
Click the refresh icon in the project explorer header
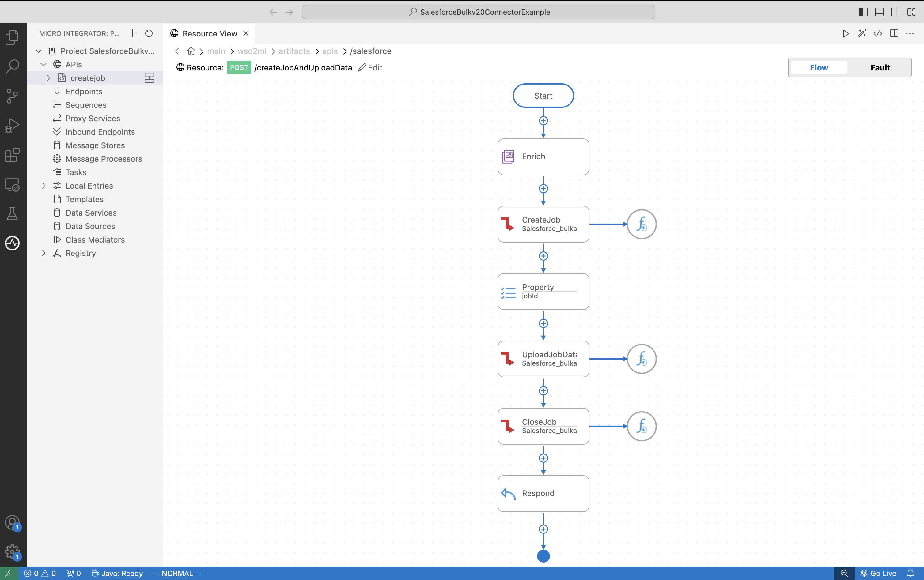pos(149,33)
